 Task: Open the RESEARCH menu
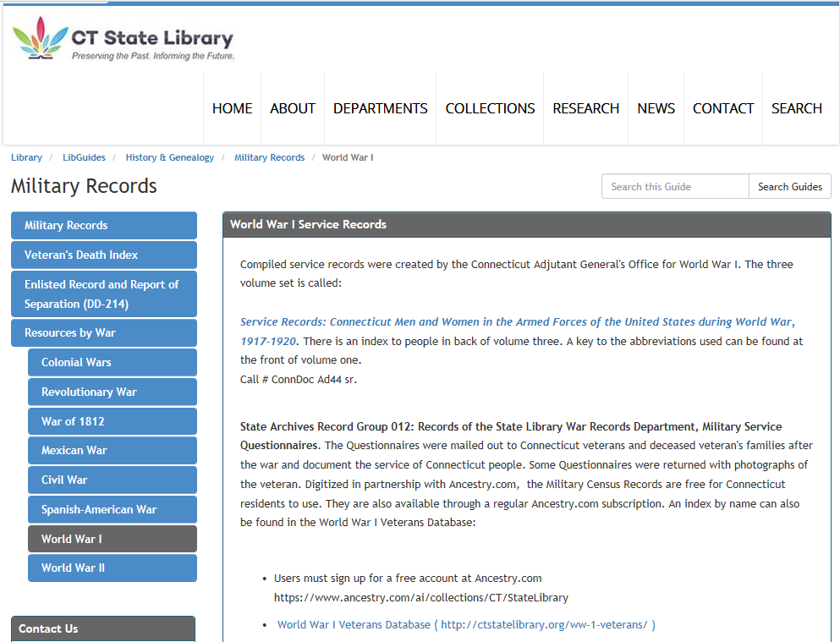[585, 108]
